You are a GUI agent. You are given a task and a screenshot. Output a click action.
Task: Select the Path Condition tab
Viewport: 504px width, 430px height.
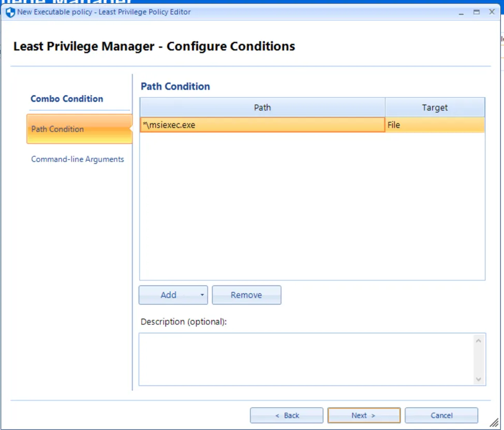[x=79, y=129]
